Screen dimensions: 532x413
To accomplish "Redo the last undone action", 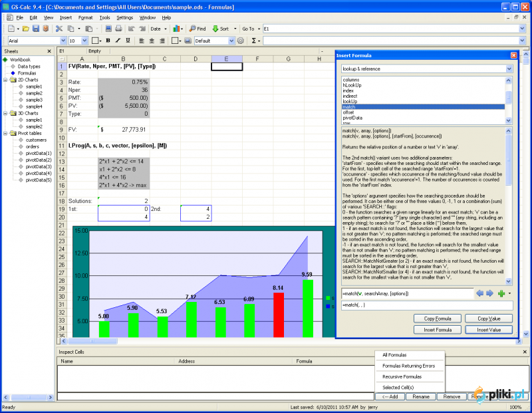I will point(142,29).
